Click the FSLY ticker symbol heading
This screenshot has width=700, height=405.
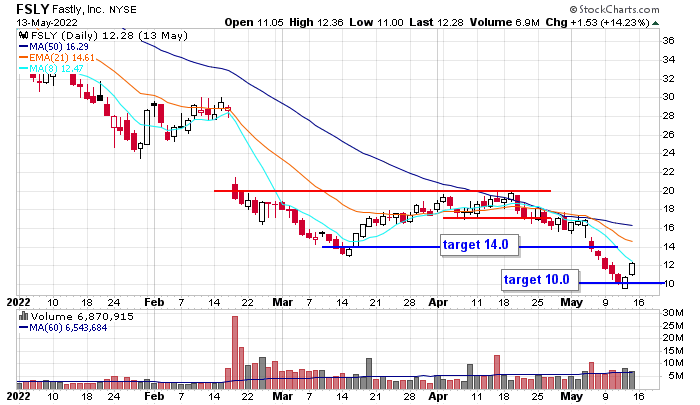coord(33,9)
